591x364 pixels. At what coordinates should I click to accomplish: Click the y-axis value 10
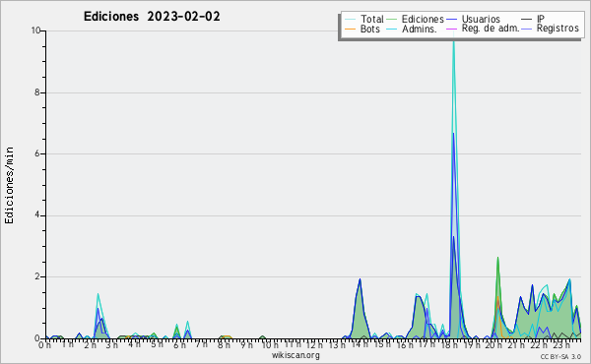35,30
